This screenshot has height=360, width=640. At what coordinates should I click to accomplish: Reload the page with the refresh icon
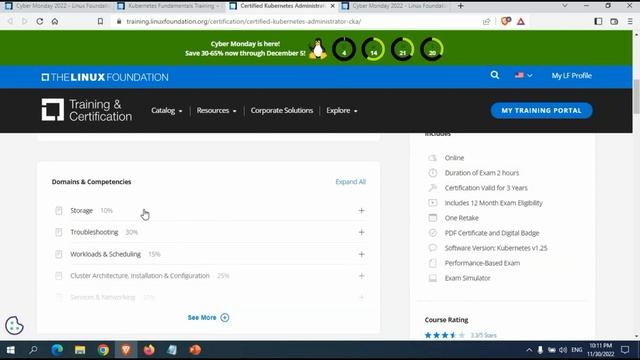40,21
